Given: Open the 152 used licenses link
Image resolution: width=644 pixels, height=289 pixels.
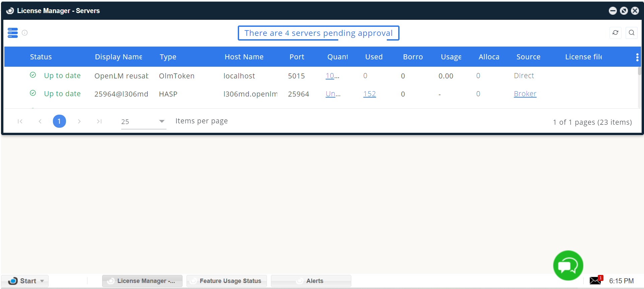Looking at the screenshot, I should tap(369, 94).
